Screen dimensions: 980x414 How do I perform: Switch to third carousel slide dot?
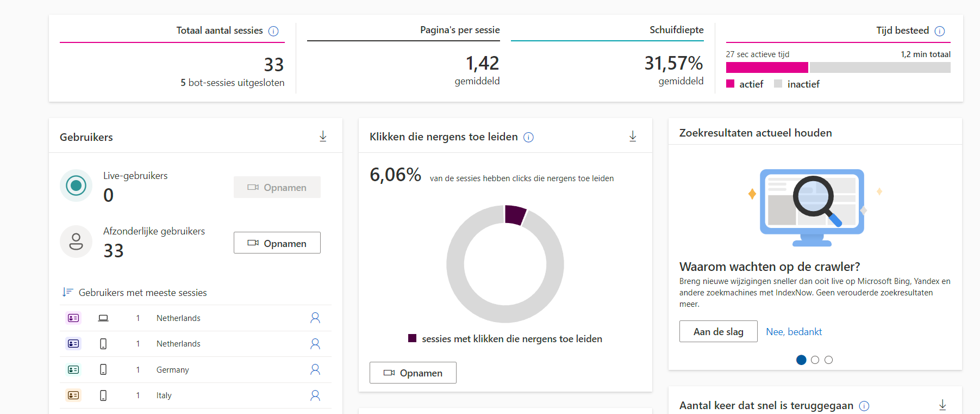[x=828, y=360]
